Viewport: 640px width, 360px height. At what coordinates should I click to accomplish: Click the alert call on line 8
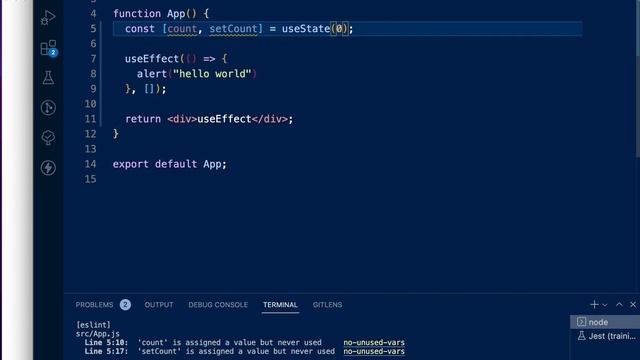[152, 74]
